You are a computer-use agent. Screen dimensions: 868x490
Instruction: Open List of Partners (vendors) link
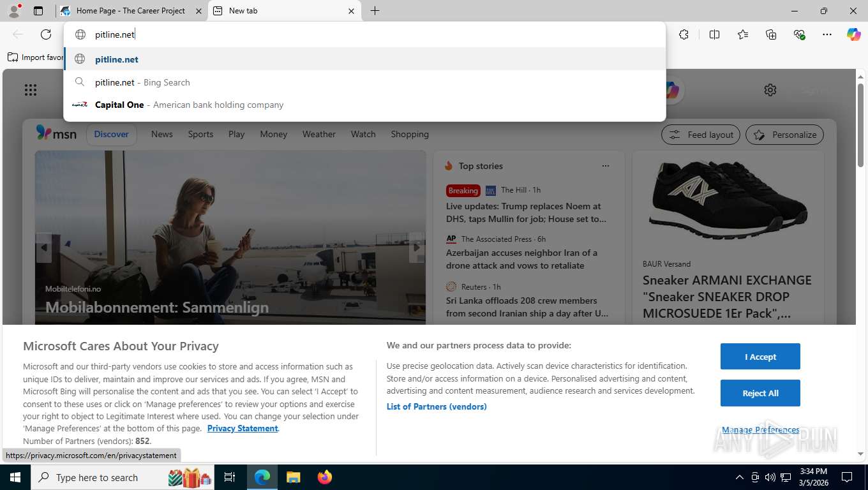tap(437, 406)
